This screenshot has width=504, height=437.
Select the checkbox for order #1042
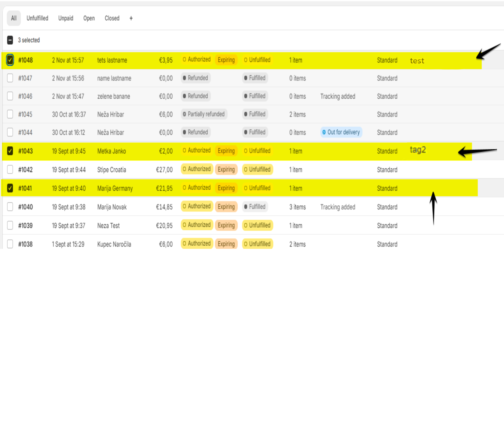click(10, 169)
